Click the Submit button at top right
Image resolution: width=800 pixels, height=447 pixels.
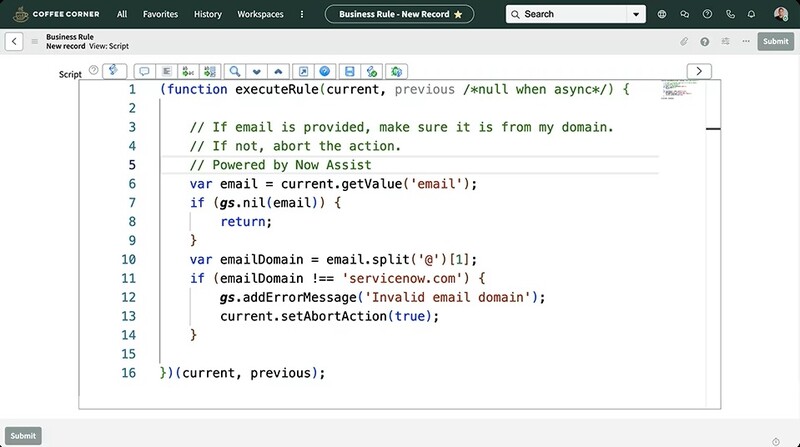click(x=774, y=41)
